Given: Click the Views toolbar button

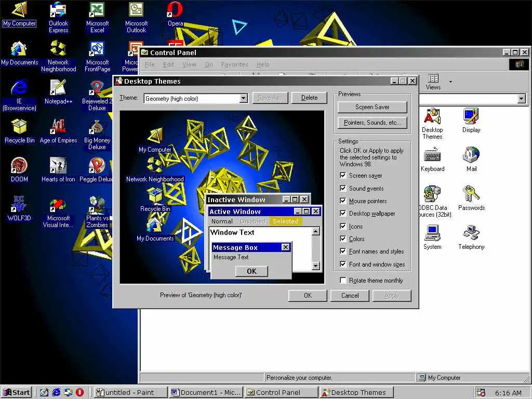Looking at the screenshot, I should coord(433,82).
